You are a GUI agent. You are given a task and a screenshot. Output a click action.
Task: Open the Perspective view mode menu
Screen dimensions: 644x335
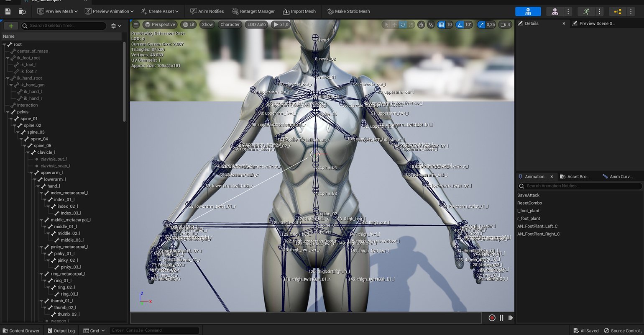point(160,25)
